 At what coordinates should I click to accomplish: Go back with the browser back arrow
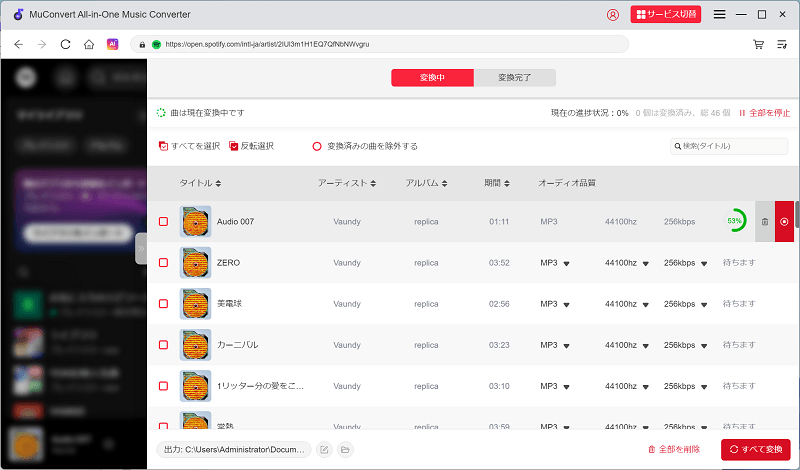coord(19,44)
